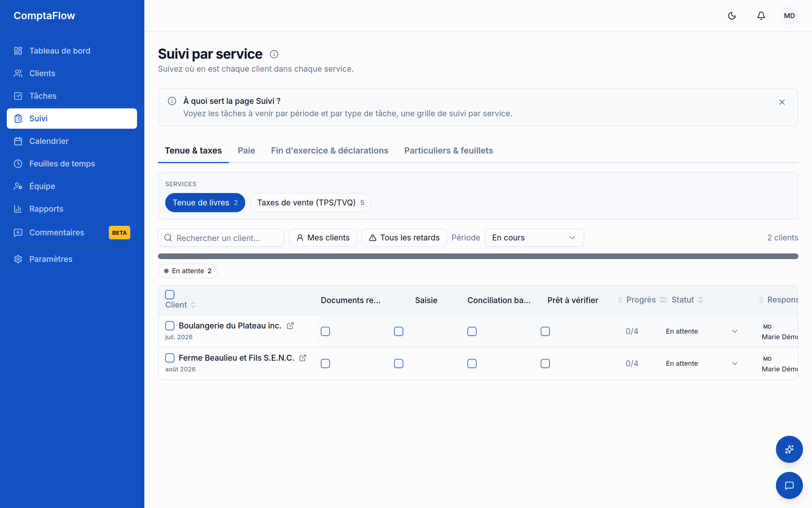Open Clients in sidebar
The image size is (812, 508).
pyautogui.click(x=72, y=73)
